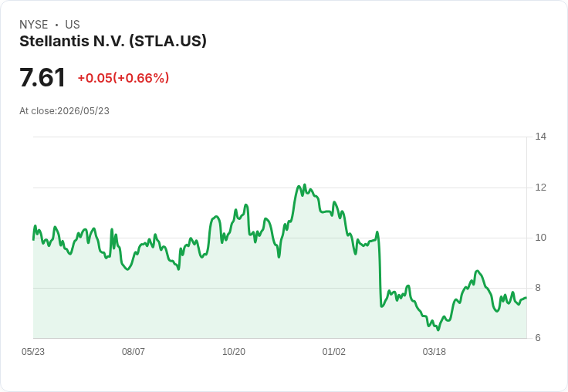Click the 8 y-axis price label
Viewport: 568px width, 392px height.
click(x=538, y=288)
